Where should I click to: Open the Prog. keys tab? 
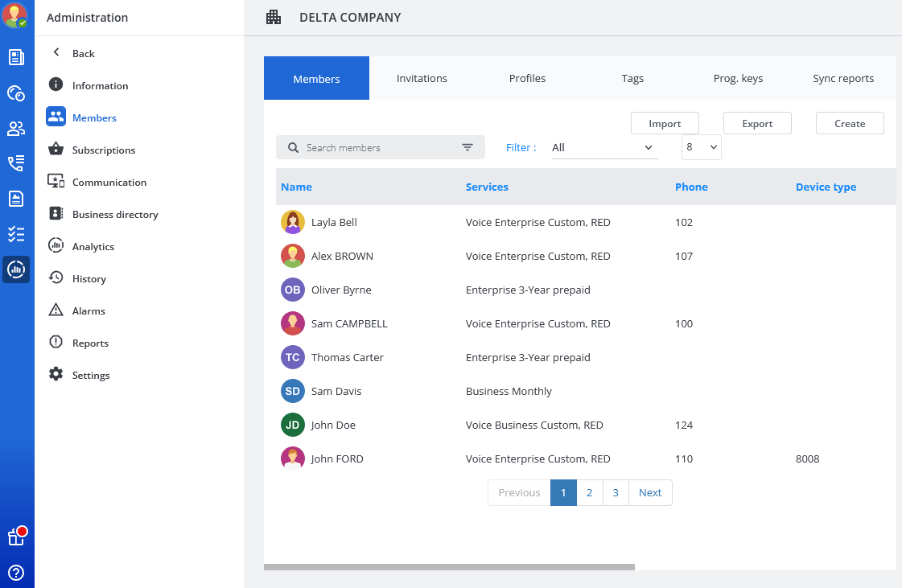[738, 79]
